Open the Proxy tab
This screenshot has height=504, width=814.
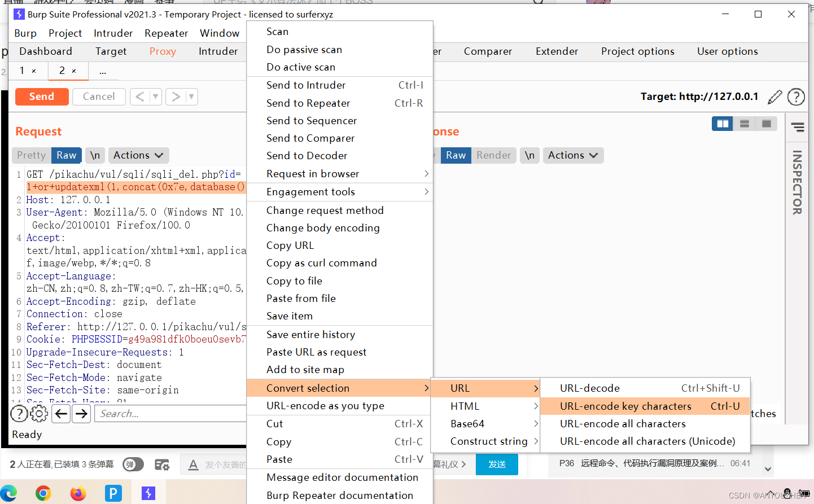click(x=163, y=51)
